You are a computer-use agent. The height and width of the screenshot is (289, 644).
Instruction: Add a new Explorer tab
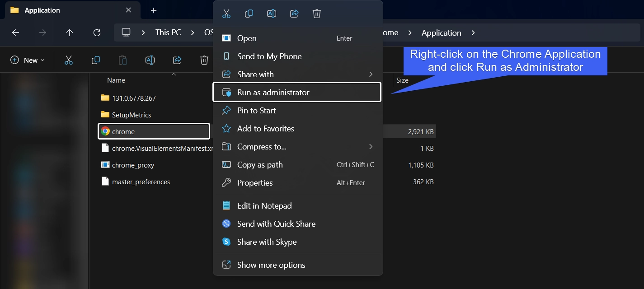click(154, 10)
